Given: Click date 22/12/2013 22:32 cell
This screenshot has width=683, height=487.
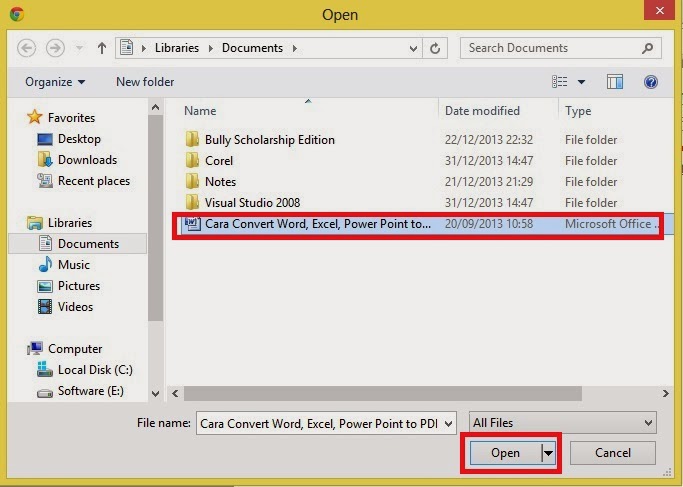Looking at the screenshot, I should point(489,139).
